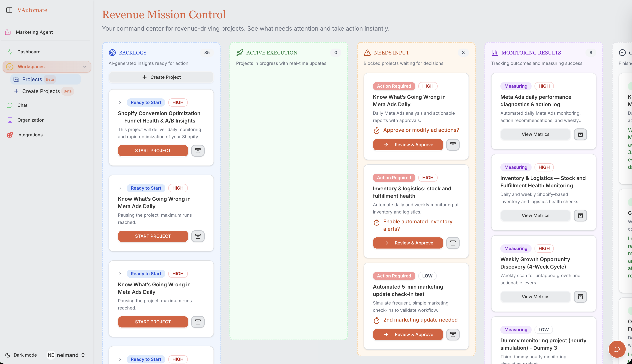Archive the Weekly Growth Opportunity Discovery card
Screen dimensions: 632x364
pos(580,297)
